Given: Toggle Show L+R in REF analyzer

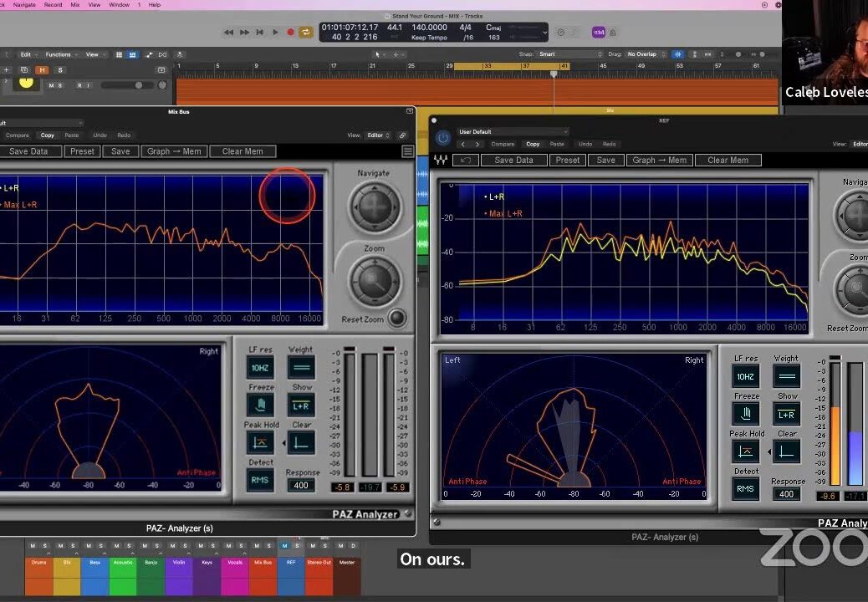Looking at the screenshot, I should pyautogui.click(x=787, y=414).
